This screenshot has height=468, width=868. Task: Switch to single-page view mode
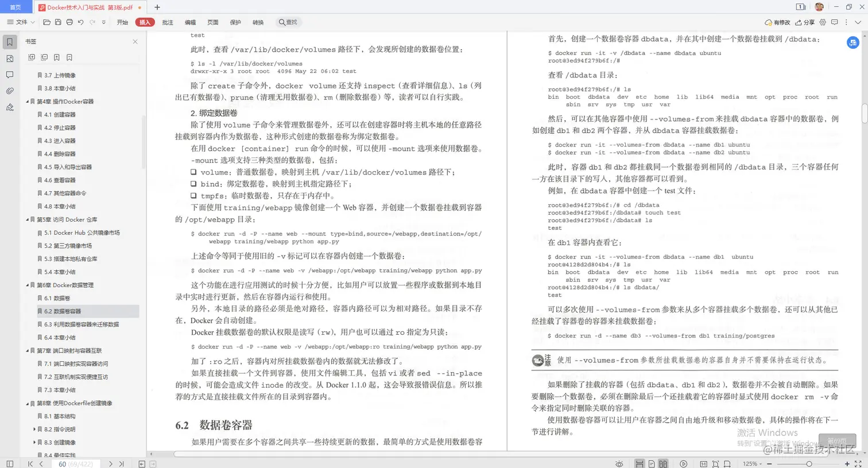click(x=651, y=463)
